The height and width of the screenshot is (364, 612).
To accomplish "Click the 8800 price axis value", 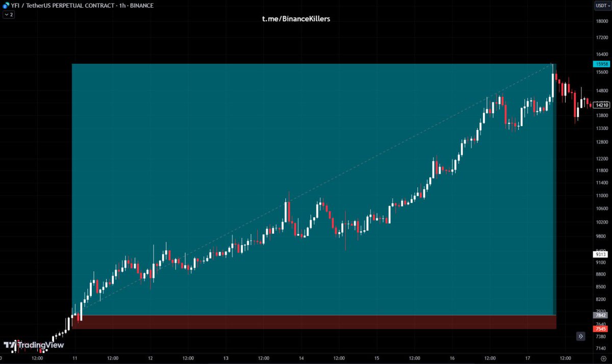I will click(x=601, y=274).
